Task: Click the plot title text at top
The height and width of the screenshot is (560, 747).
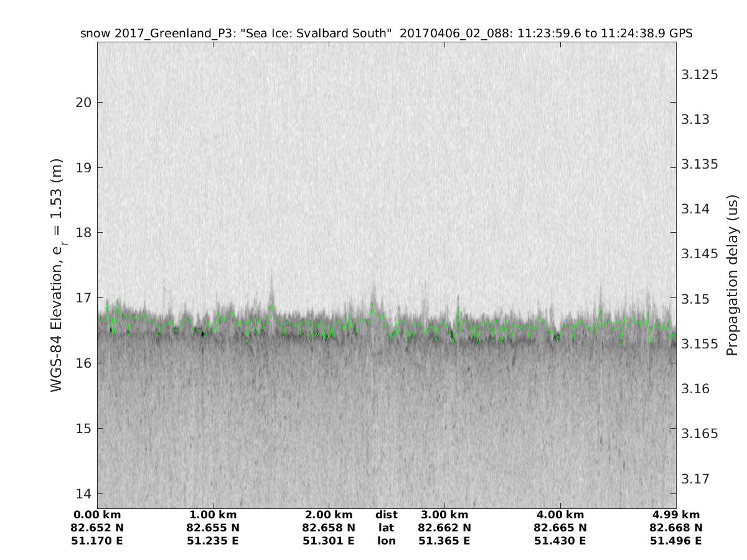Action: pos(386,33)
